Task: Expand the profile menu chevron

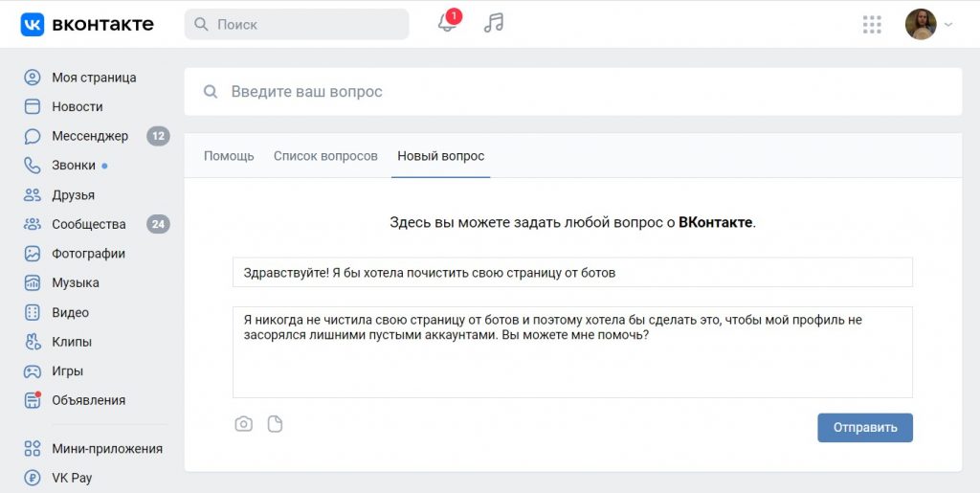Action: pos(948,24)
